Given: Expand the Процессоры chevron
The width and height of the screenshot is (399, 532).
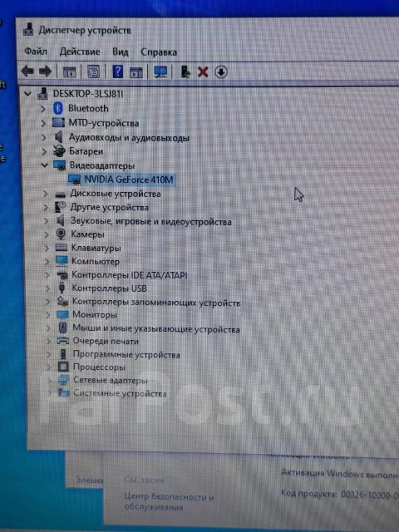Looking at the screenshot, I should point(49,367).
